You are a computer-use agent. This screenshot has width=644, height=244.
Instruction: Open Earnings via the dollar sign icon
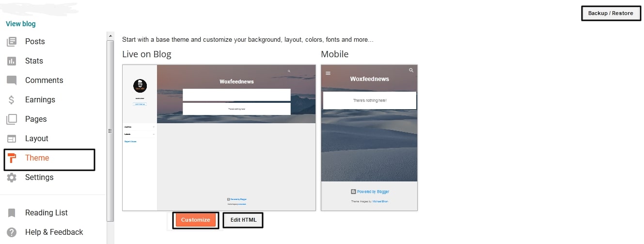12,100
